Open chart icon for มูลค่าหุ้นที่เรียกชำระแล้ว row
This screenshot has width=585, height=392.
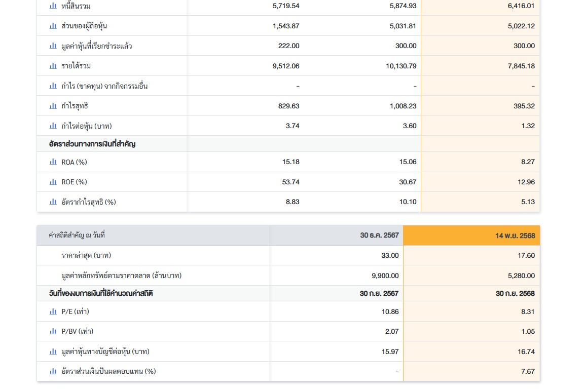point(53,46)
